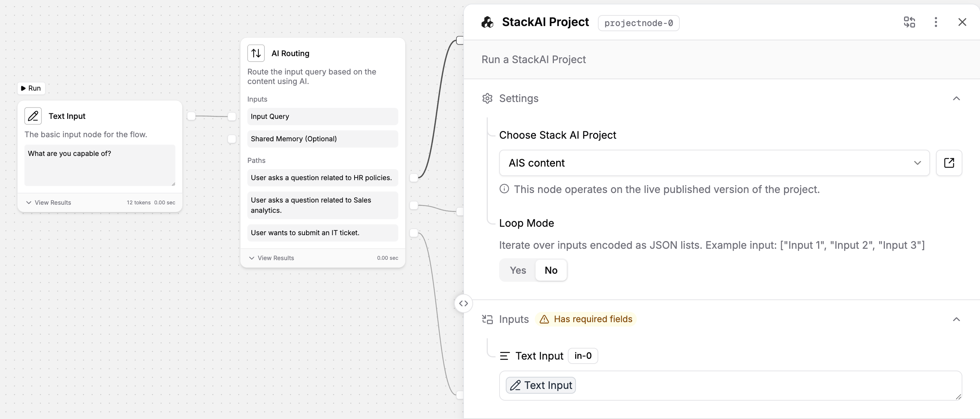
Task: Set Loop Mode to No
Action: point(551,270)
